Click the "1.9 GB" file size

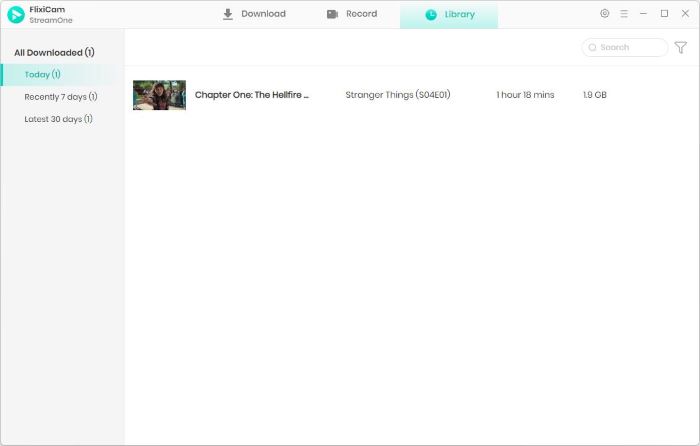pos(595,95)
